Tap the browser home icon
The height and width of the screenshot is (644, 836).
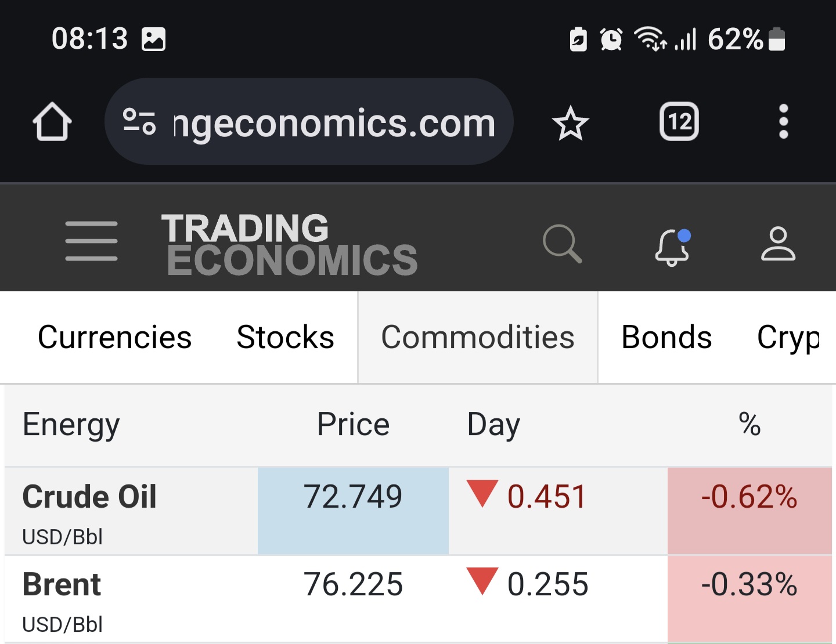pyautogui.click(x=52, y=122)
